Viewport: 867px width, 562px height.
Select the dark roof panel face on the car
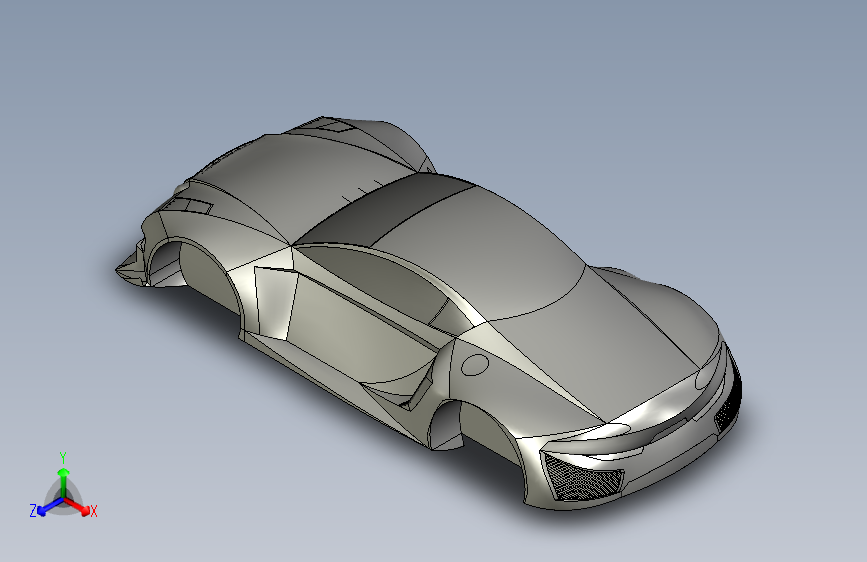click(384, 210)
